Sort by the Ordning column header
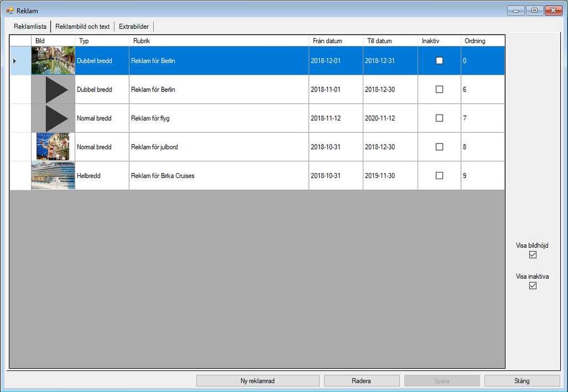Viewport: 568px width, 392px height. [483, 40]
